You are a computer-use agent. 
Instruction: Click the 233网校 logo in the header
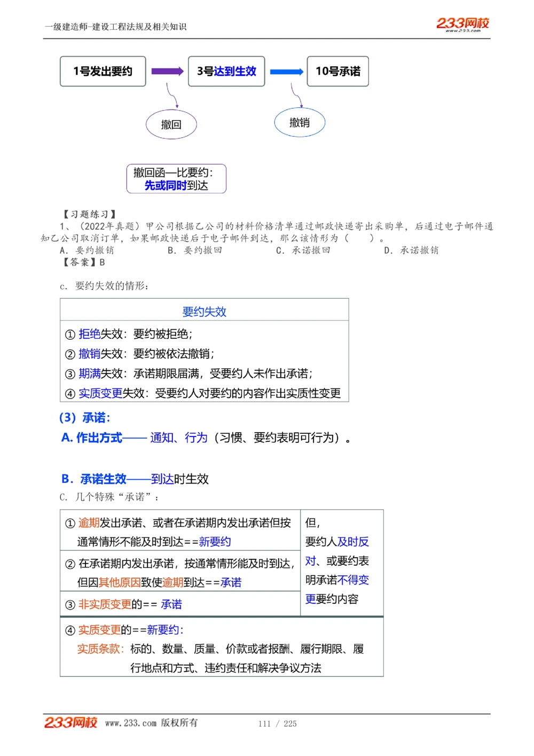[x=462, y=24]
